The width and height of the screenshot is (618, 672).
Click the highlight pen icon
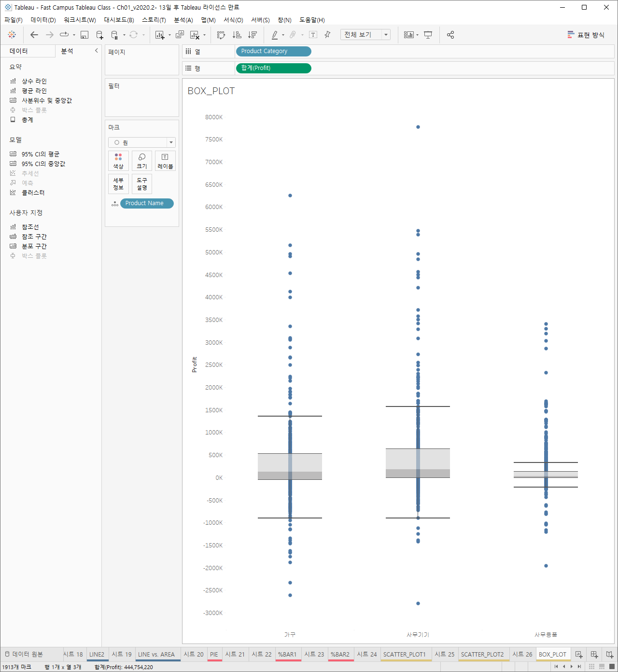pyautogui.click(x=275, y=35)
